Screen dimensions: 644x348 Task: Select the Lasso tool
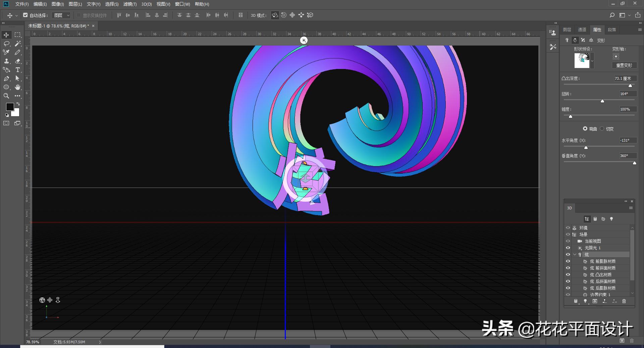coord(6,44)
